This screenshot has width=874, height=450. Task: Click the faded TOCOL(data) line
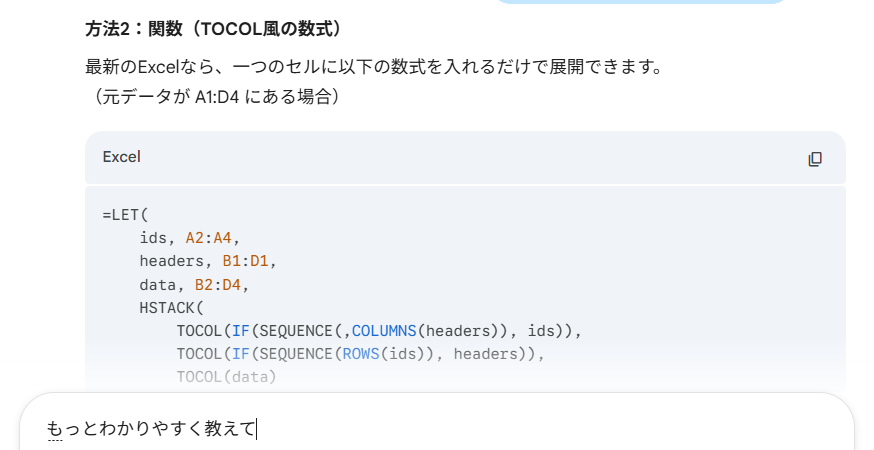[x=225, y=376]
